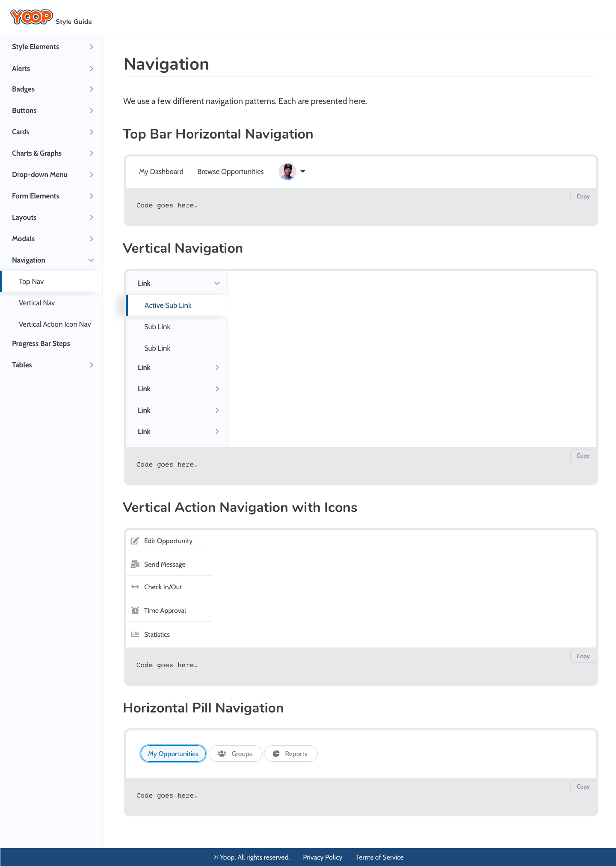Expand Drop-down Menu section chevron
The image size is (616, 866).
(x=91, y=174)
